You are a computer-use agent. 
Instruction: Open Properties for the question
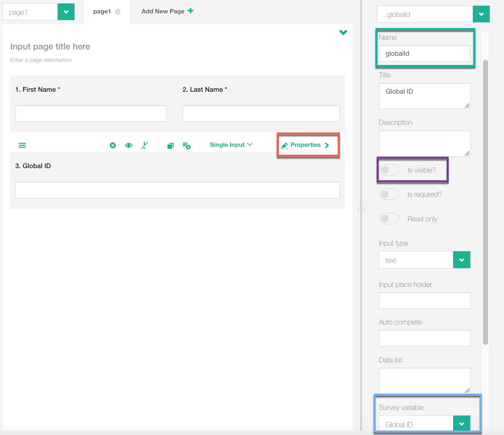pos(305,145)
